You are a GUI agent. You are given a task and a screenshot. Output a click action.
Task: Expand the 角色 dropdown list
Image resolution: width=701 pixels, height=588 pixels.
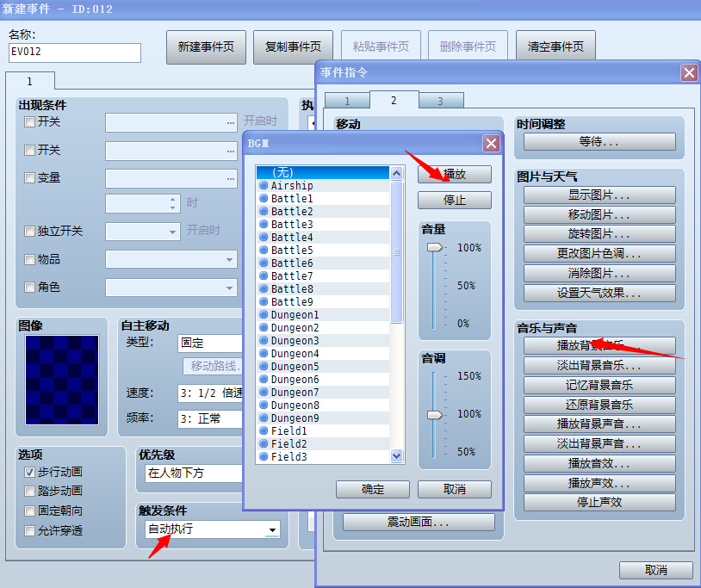click(171, 288)
